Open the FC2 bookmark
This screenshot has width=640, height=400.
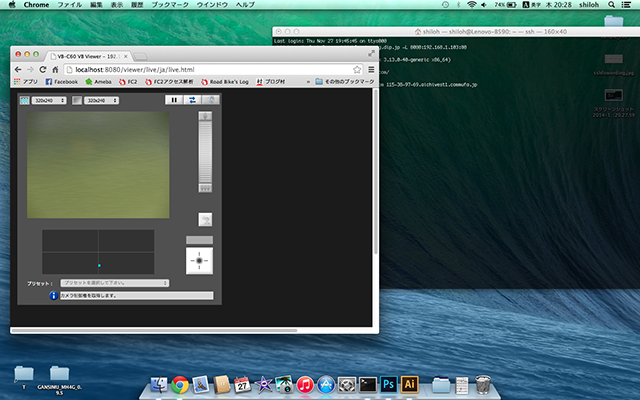tap(128, 82)
